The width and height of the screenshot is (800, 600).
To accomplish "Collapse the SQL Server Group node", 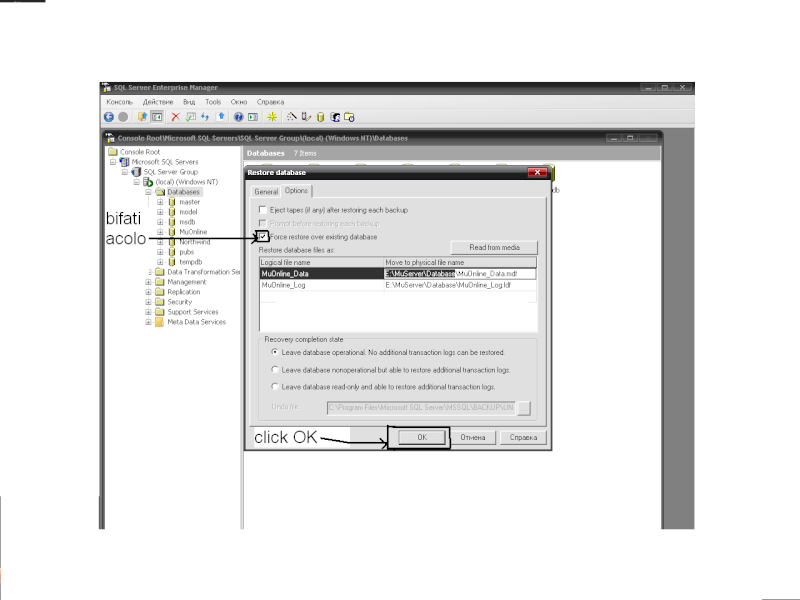I will click(x=124, y=172).
